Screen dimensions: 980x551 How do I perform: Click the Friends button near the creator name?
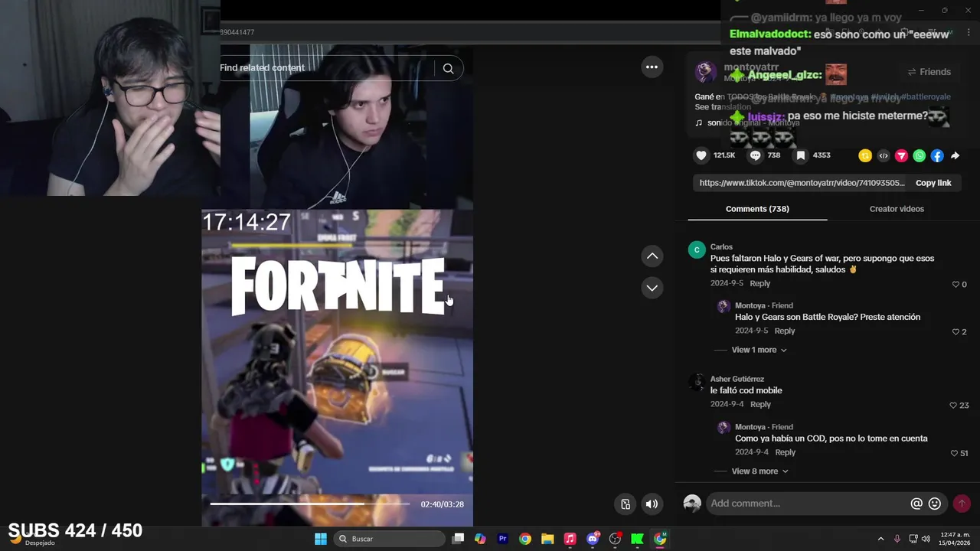click(x=929, y=72)
